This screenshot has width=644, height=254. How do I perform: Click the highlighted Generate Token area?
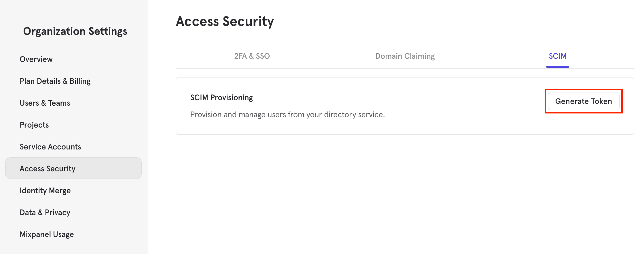[583, 101]
